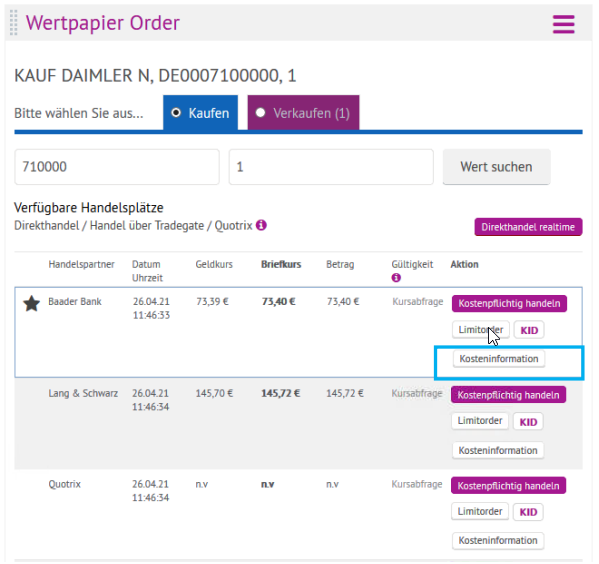Click the info icon under Gültigkeit
The height and width of the screenshot is (564, 599).
[x=396, y=278]
